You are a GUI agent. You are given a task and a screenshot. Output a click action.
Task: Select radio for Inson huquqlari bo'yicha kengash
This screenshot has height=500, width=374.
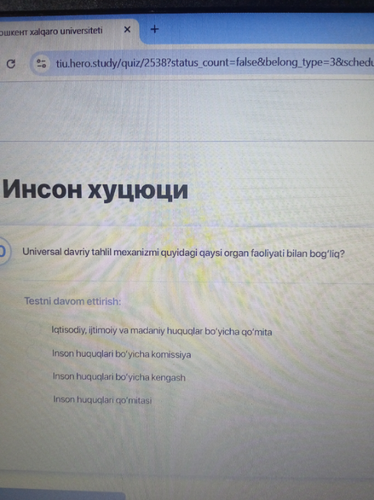coord(34,375)
